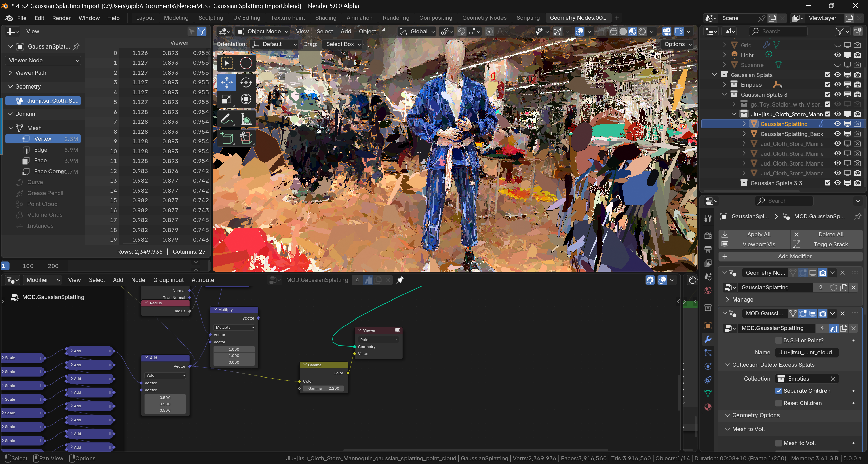The height and width of the screenshot is (464, 868).
Task: Pin the properties editor context
Action: click(x=858, y=216)
